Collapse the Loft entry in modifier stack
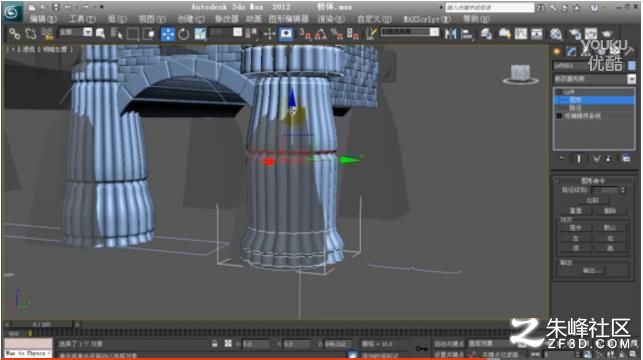The image size is (643, 360). [x=559, y=92]
